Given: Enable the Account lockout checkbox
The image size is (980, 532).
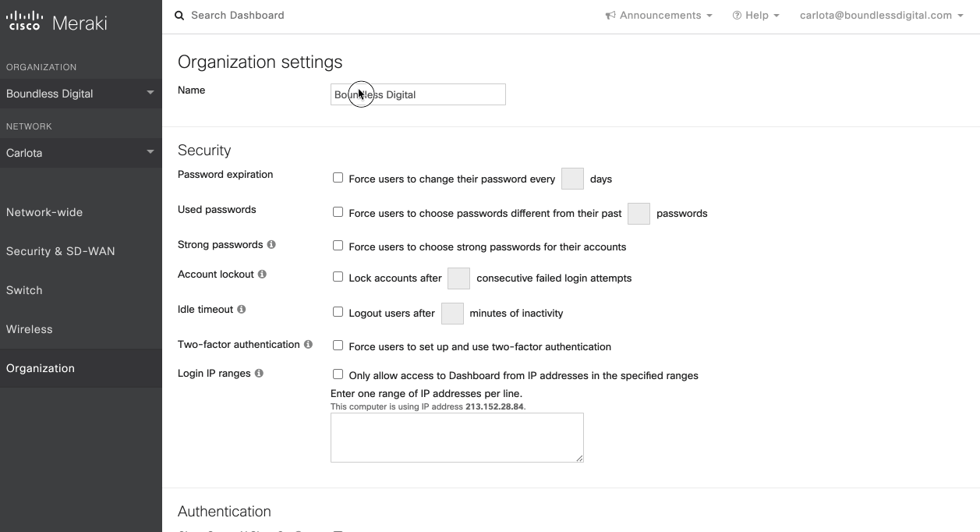Looking at the screenshot, I should 338,277.
